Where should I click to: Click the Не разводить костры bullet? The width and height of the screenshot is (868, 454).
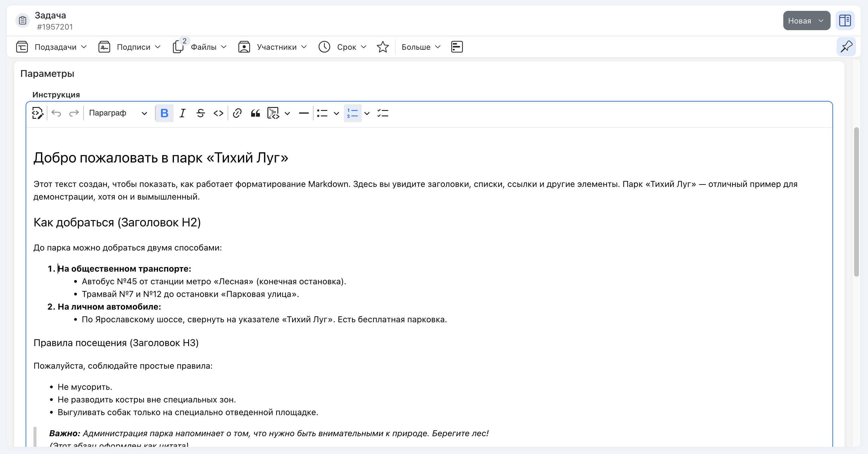click(147, 400)
